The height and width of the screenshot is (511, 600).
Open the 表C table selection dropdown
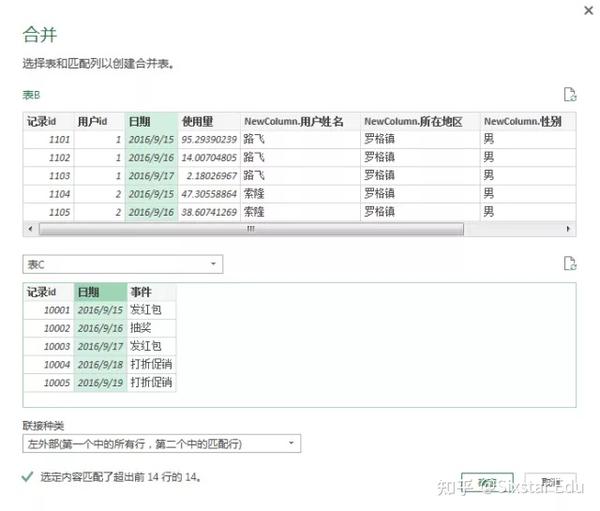point(123,264)
